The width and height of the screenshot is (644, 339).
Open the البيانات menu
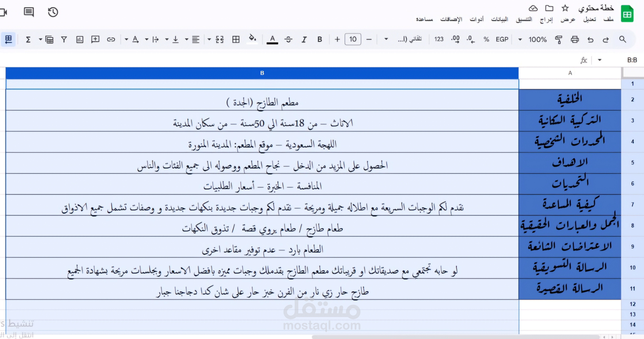point(500,19)
